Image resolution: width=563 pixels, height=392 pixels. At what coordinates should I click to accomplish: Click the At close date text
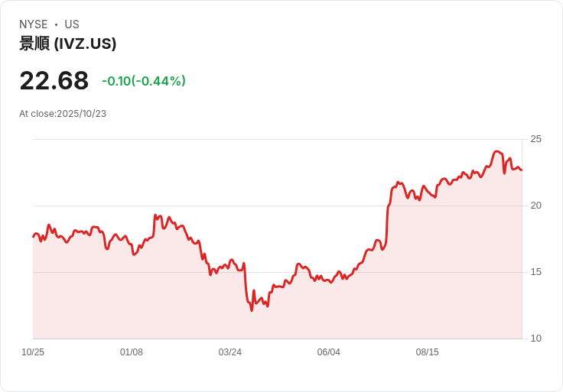[x=63, y=114]
